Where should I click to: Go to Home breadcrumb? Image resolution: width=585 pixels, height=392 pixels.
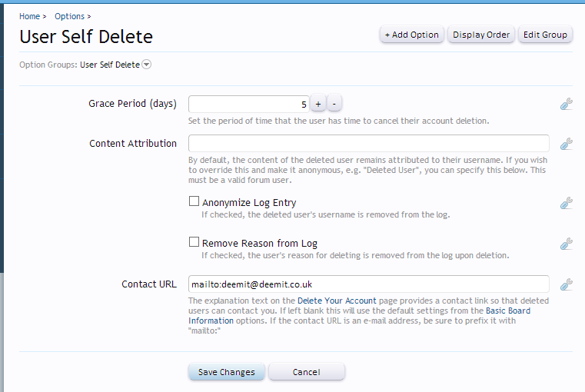tap(29, 16)
